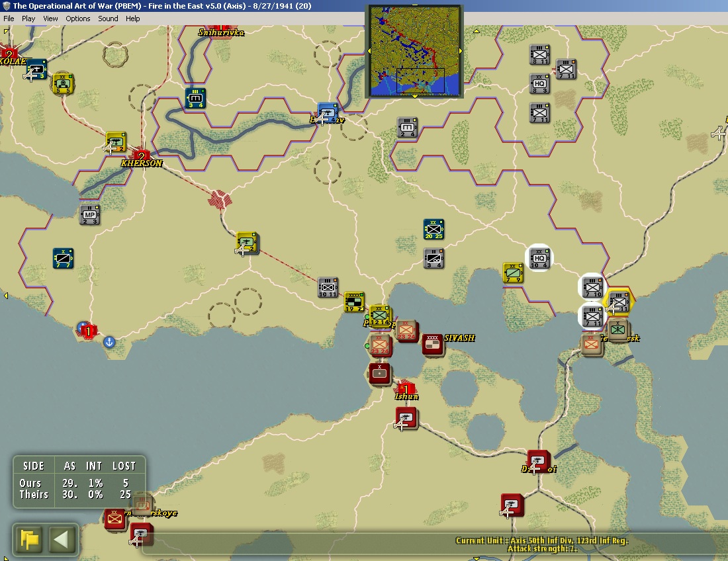Click the minimap overview thumbnail
Viewport: 728px width, 561px height.
414,50
